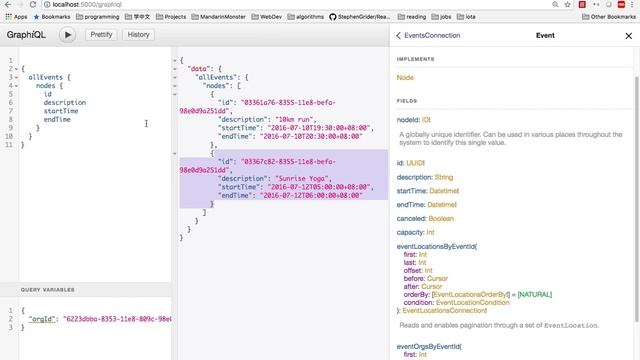
Task: Click the QUERY VARIABLES header
Action: (86, 290)
